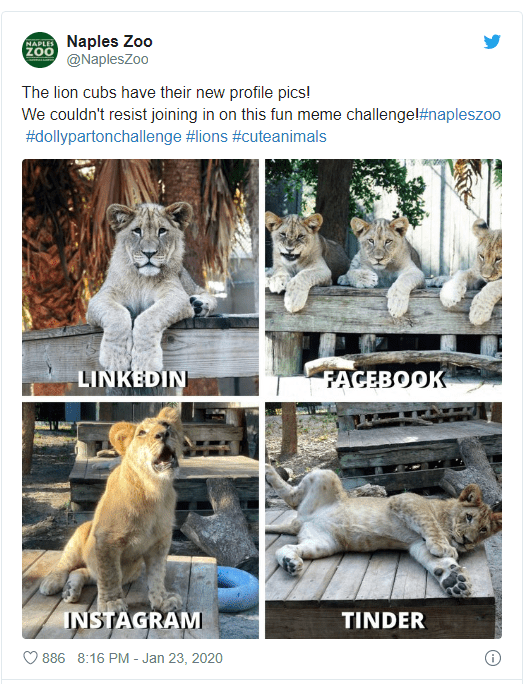Viewport: 531px width, 684px height.
Task: Click the Naples Zoo profile avatar
Action: tap(40, 50)
